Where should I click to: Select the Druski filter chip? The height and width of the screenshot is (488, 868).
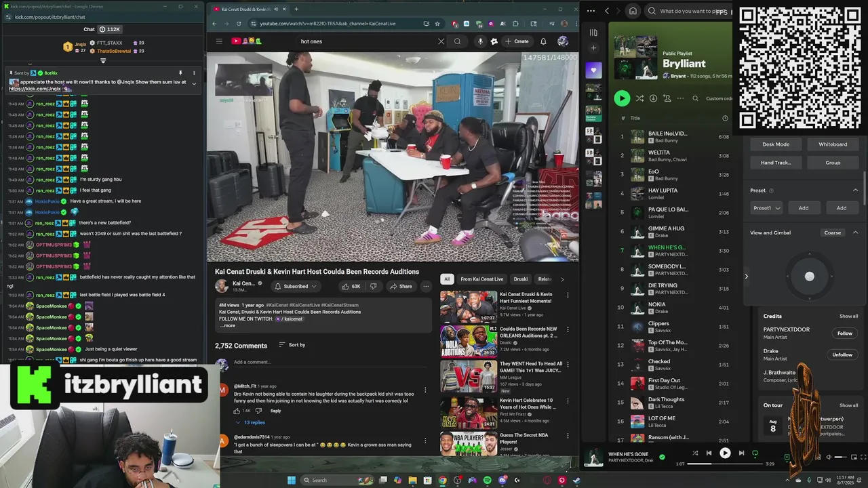click(x=521, y=279)
